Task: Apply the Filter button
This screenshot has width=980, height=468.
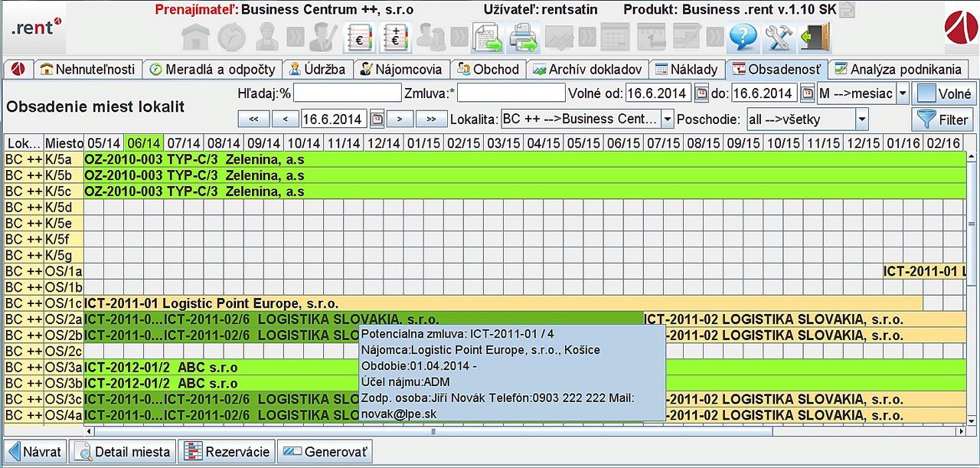Action: click(x=943, y=119)
